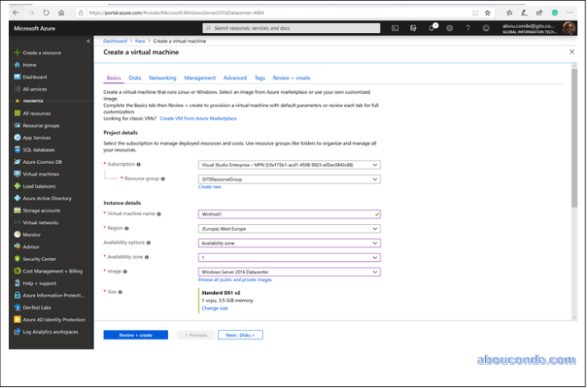Open the Region dropdown
The height and width of the screenshot is (388, 588).
[289, 228]
